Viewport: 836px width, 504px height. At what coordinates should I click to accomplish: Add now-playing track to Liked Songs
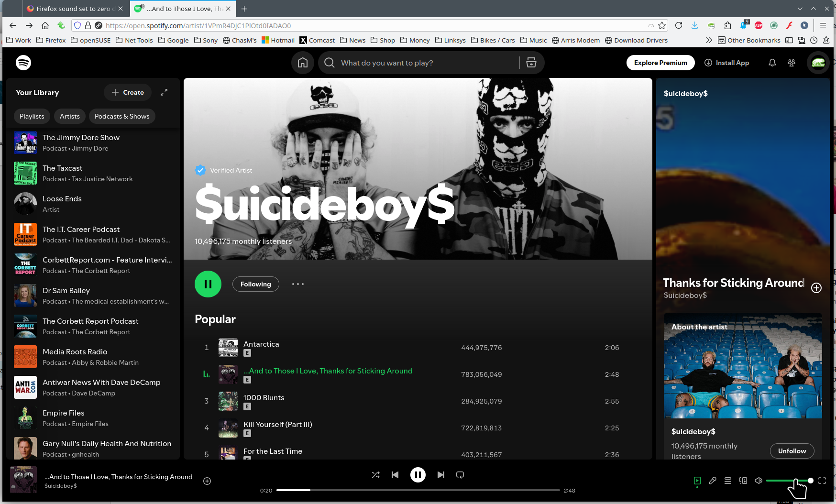(207, 481)
